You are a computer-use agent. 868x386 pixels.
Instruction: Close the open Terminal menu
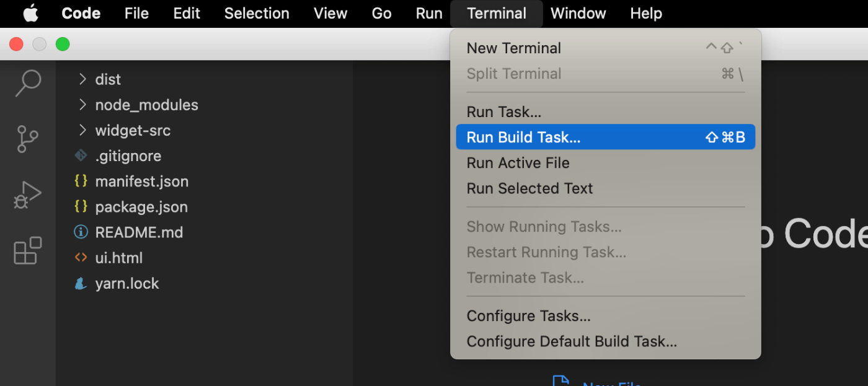pos(497,13)
